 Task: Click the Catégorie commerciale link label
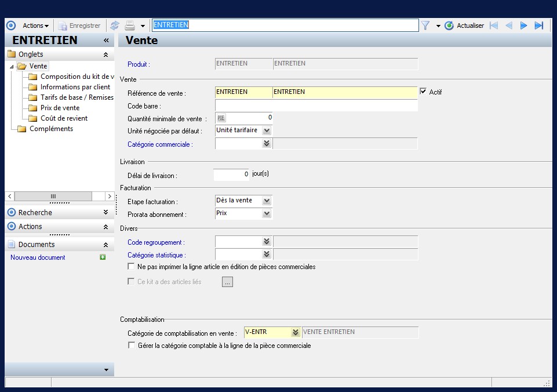(x=160, y=144)
